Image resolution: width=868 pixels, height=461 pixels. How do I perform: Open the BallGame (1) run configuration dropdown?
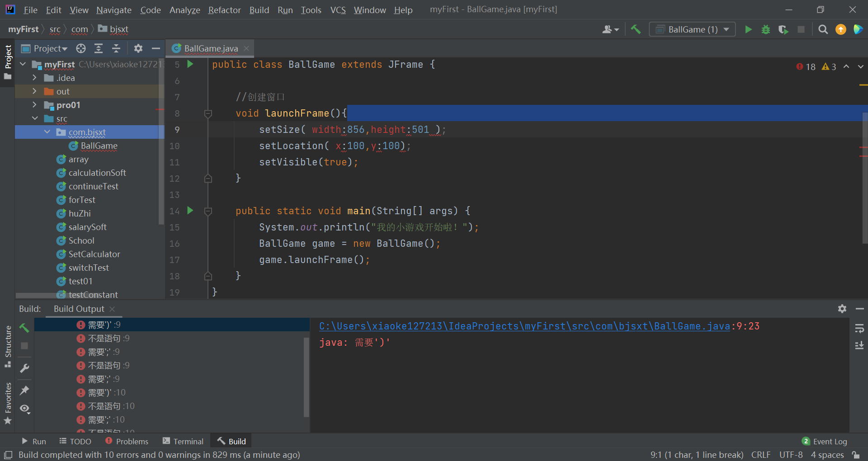point(692,29)
